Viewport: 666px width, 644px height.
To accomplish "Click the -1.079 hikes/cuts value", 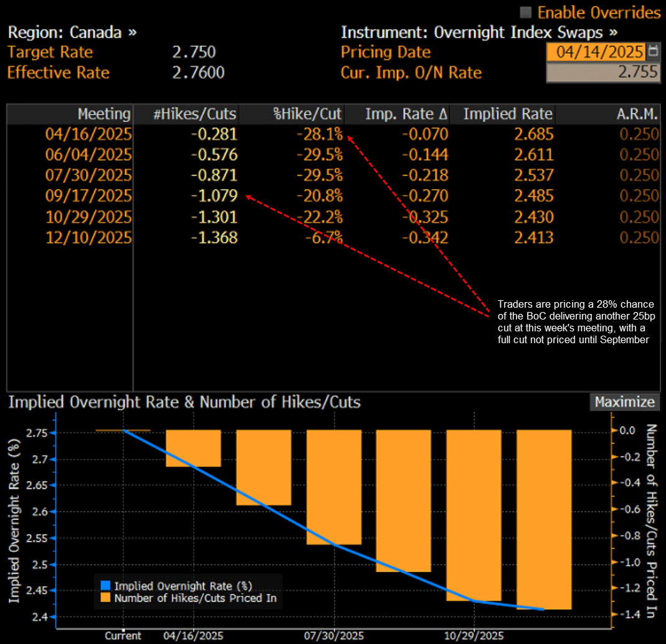I will click(214, 196).
